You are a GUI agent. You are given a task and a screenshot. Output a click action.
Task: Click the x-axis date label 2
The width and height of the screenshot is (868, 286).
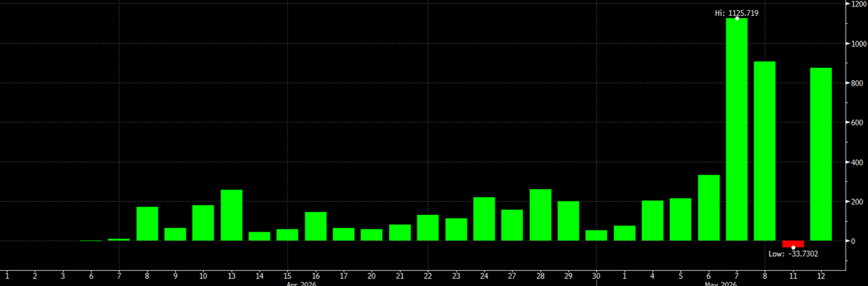(x=35, y=276)
